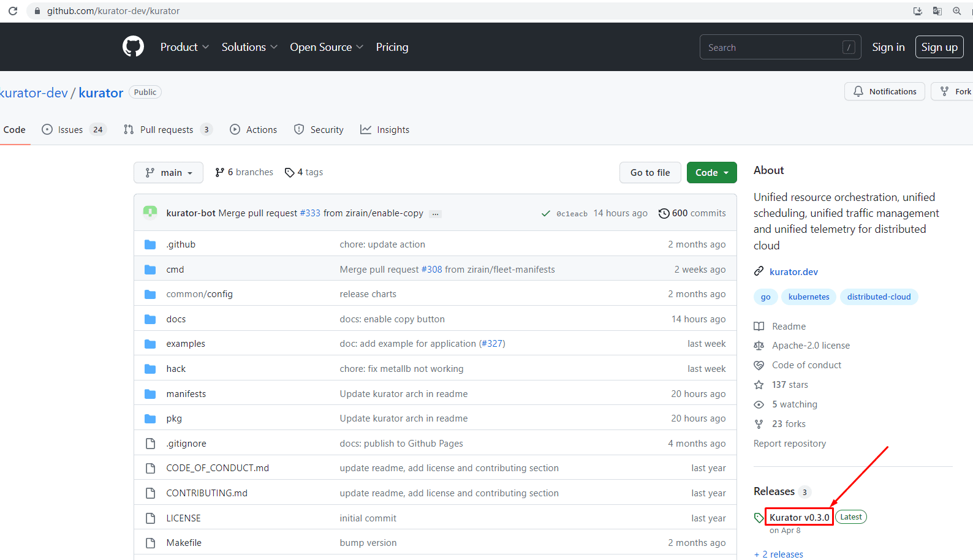The height and width of the screenshot is (560, 973).
Task: Click the Notifications button
Action: click(885, 91)
